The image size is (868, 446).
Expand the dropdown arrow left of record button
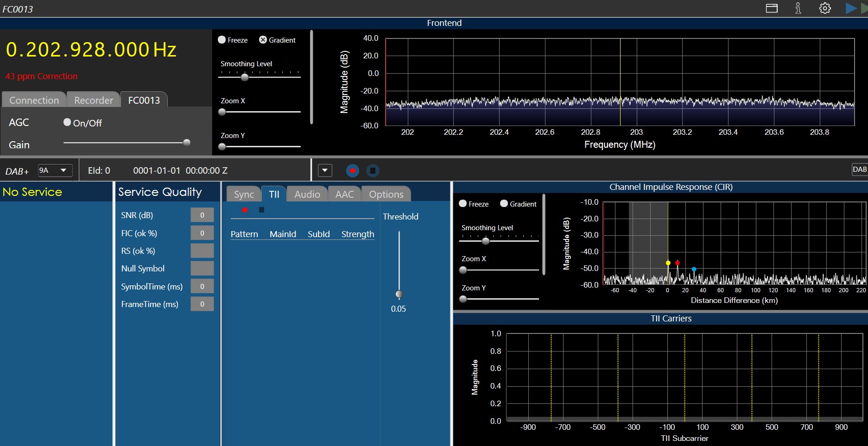pyautogui.click(x=325, y=171)
